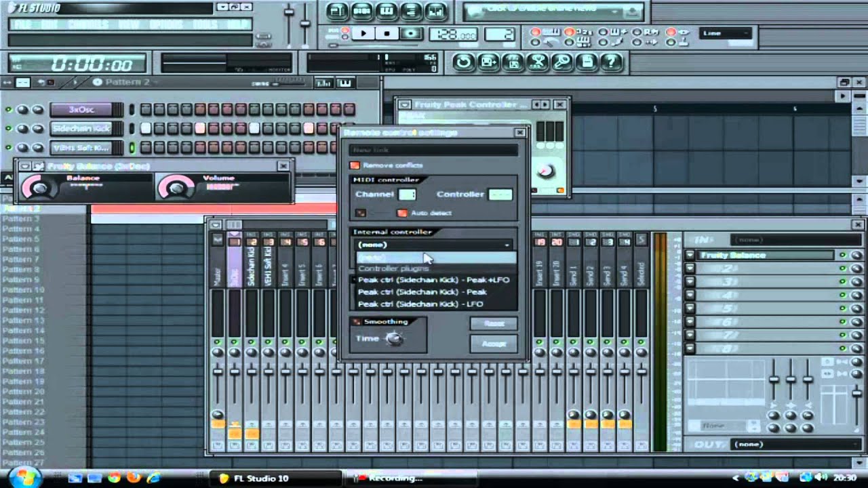Image resolution: width=868 pixels, height=488 pixels.
Task: Click the Play transport button
Action: [x=363, y=33]
